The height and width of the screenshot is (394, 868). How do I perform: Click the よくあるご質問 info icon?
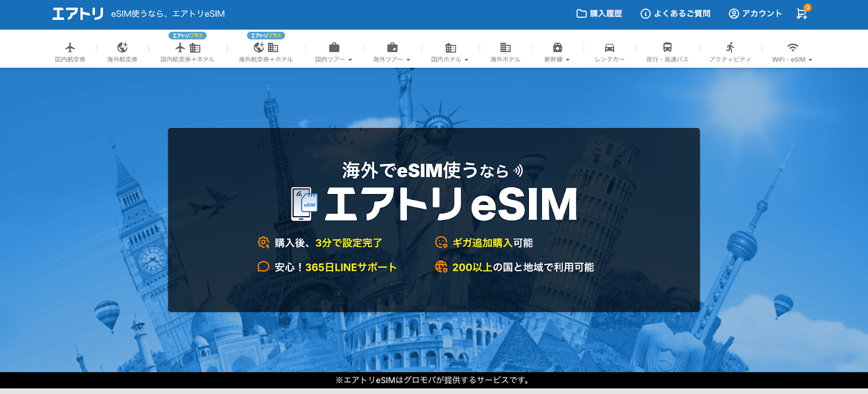(646, 14)
